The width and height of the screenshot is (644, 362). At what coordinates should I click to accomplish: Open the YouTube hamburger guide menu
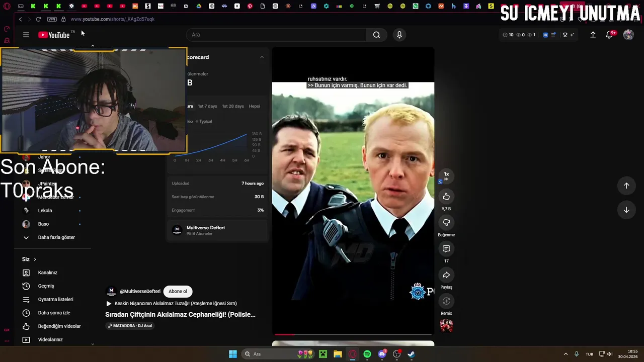click(x=26, y=35)
